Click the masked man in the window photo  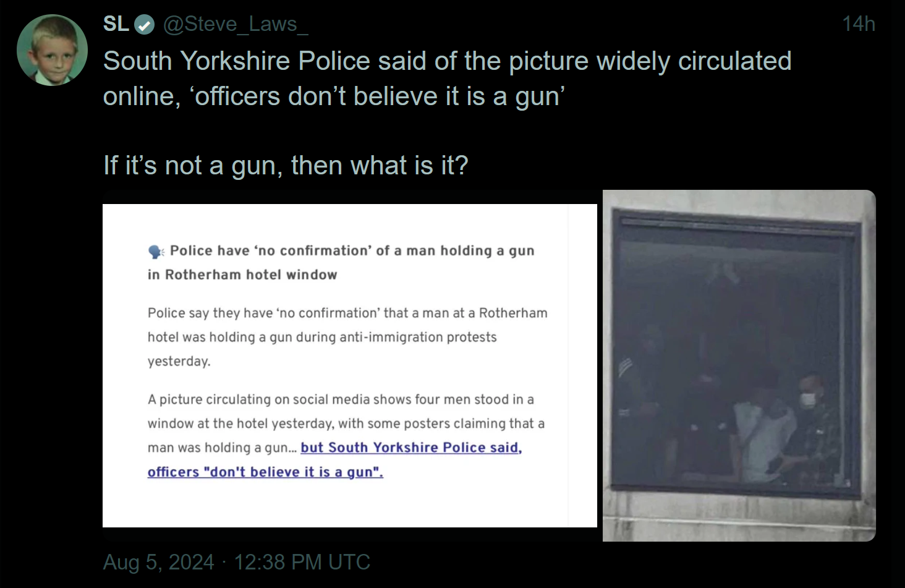pos(812,420)
